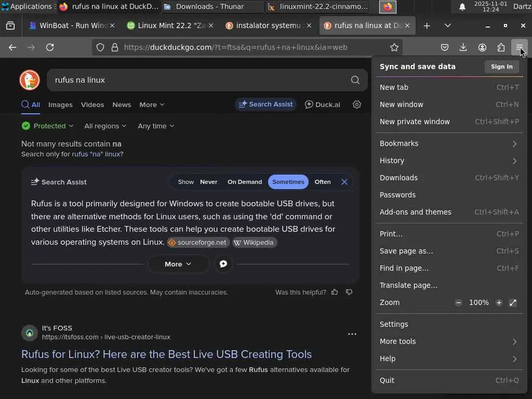The width and height of the screenshot is (532, 399).
Task: Give thumbs down feedback
Action: pyautogui.click(x=349, y=292)
